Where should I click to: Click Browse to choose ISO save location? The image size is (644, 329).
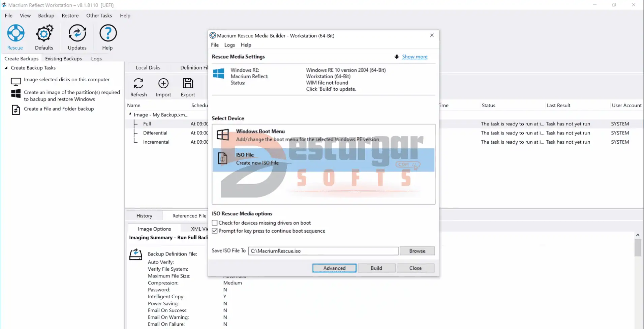click(x=417, y=251)
